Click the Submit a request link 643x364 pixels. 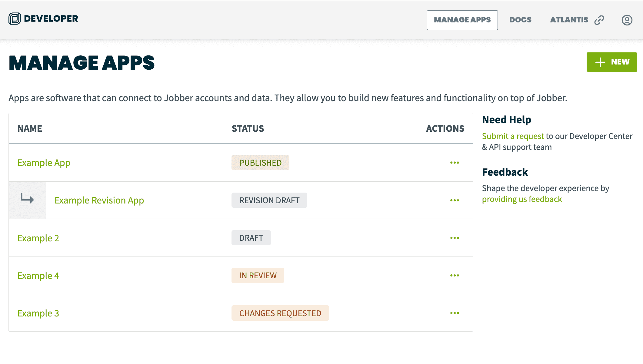pyautogui.click(x=513, y=136)
